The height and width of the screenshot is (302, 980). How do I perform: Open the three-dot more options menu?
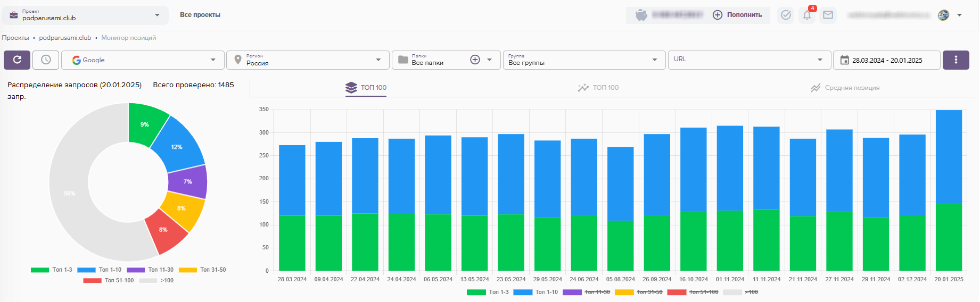[956, 60]
